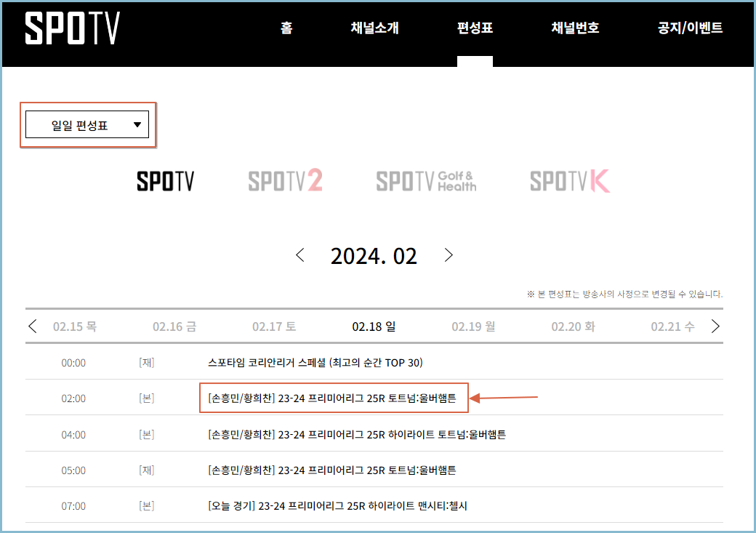Click the right arrow to see later dates
Image resolution: width=756 pixels, height=533 pixels.
point(715,326)
